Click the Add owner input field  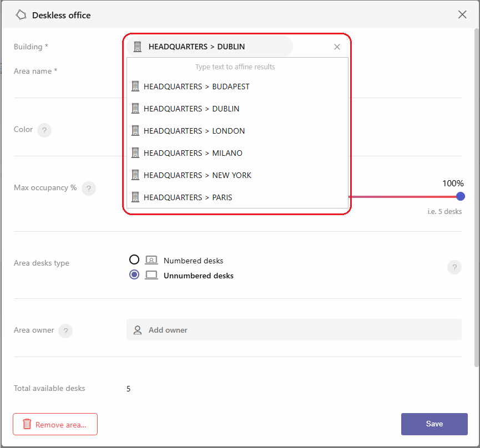(x=294, y=330)
